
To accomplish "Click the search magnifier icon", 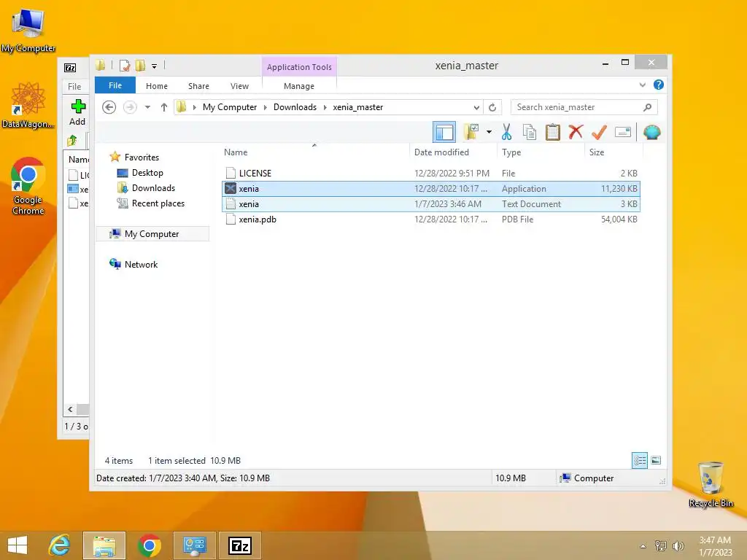I will pos(648,107).
